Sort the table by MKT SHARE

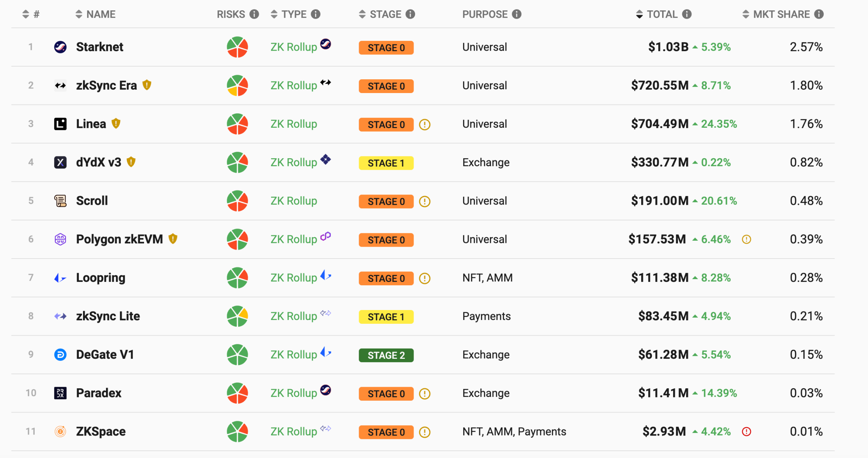746,14
